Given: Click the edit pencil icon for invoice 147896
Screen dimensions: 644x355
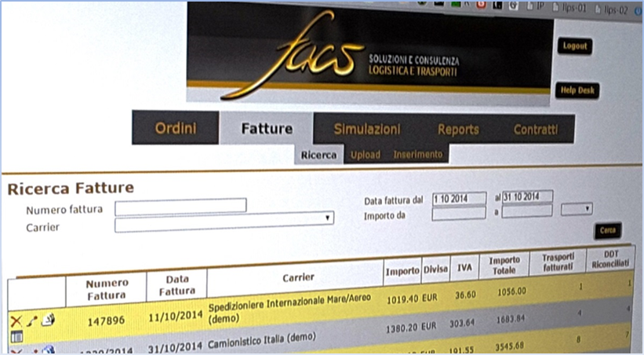Looking at the screenshot, I should (31, 320).
